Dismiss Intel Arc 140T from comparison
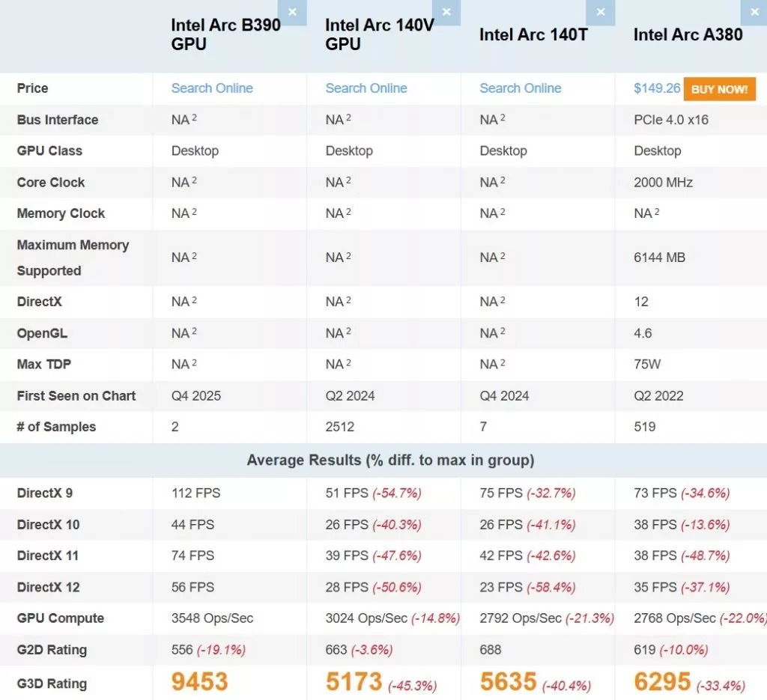Viewport: 767px width, 700px height. 600,12
